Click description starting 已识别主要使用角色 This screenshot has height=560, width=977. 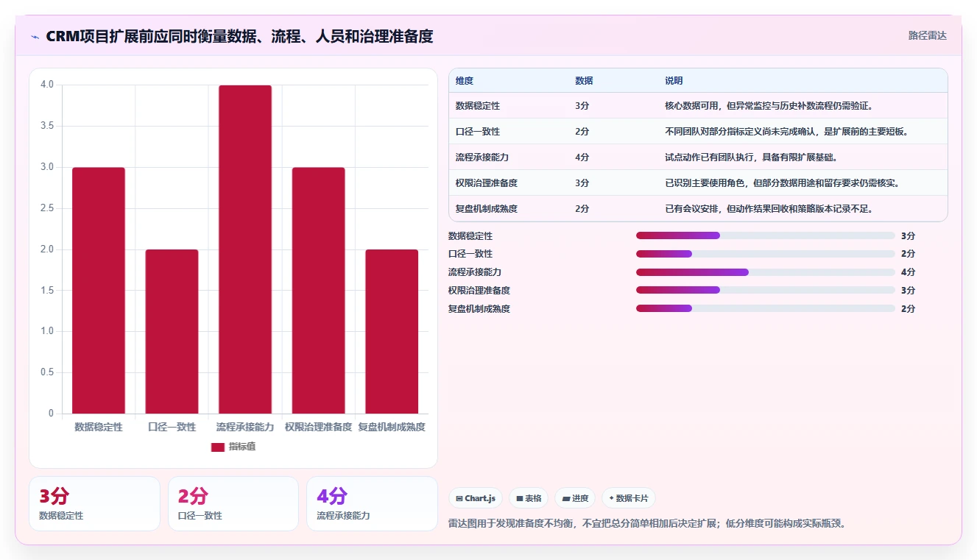coord(782,183)
